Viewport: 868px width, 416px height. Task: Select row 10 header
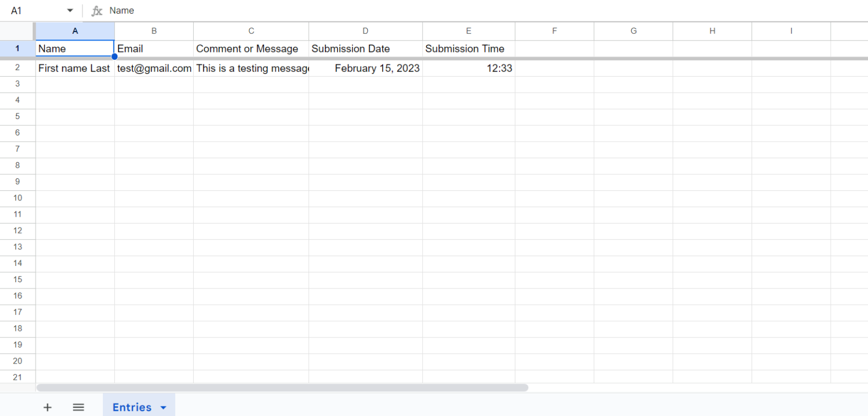coord(17,198)
